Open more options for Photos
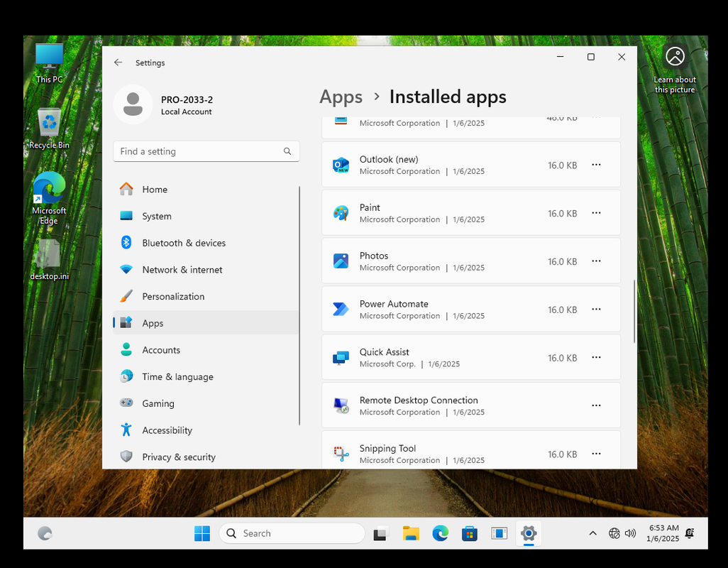Image resolution: width=728 pixels, height=568 pixels. point(596,261)
